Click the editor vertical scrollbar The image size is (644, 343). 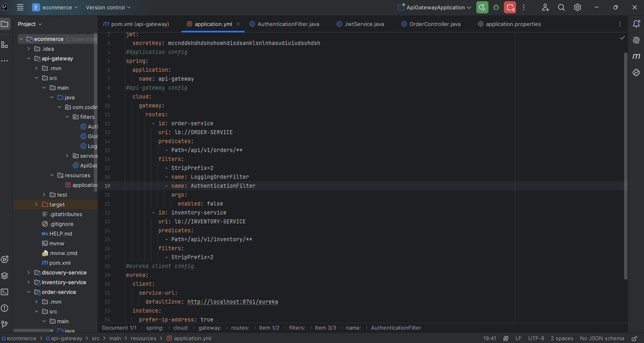tap(626, 166)
